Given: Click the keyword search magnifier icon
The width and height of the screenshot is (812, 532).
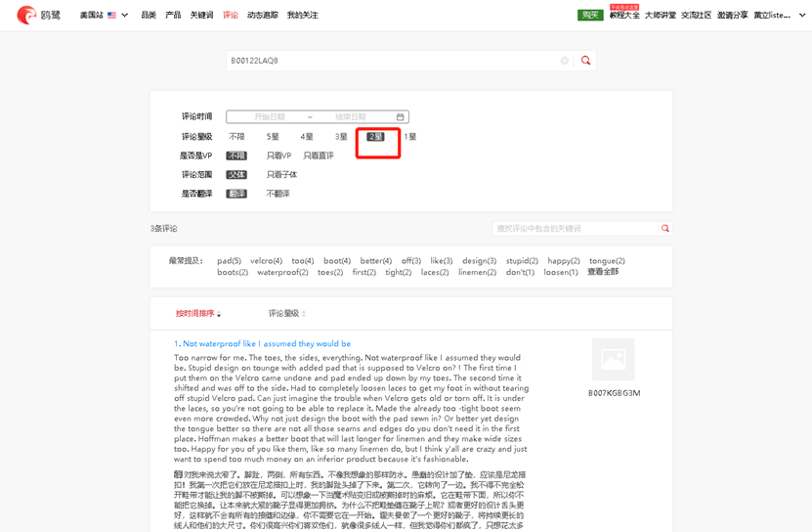Looking at the screenshot, I should click(665, 228).
